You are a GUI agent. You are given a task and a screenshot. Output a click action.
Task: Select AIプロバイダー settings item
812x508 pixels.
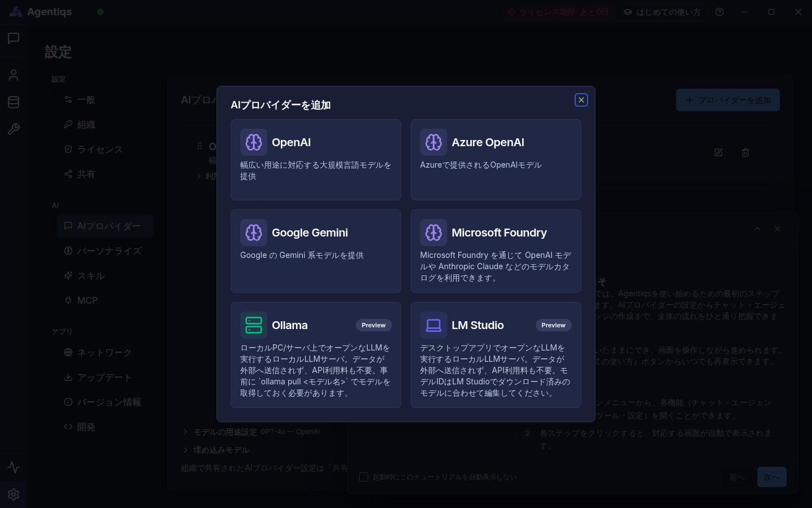tap(105, 226)
